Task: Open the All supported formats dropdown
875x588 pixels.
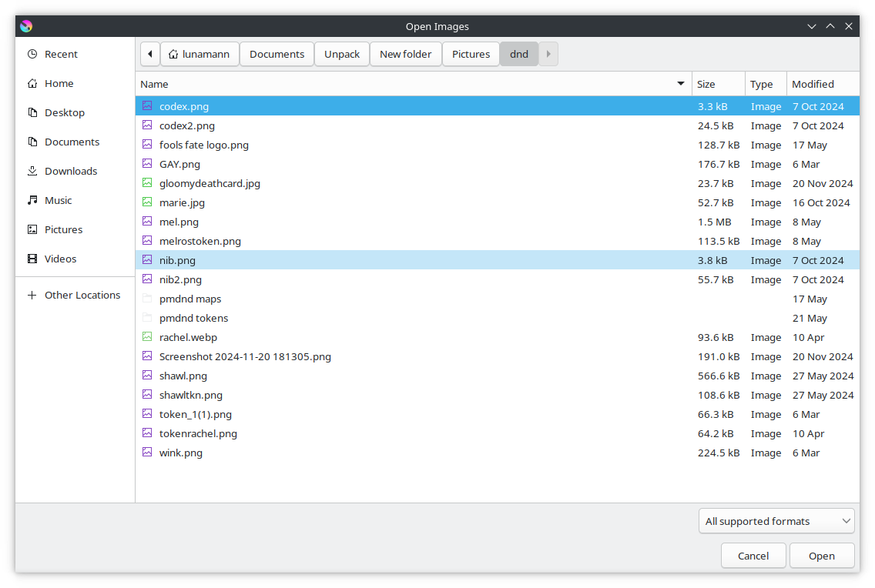Action: pos(776,521)
